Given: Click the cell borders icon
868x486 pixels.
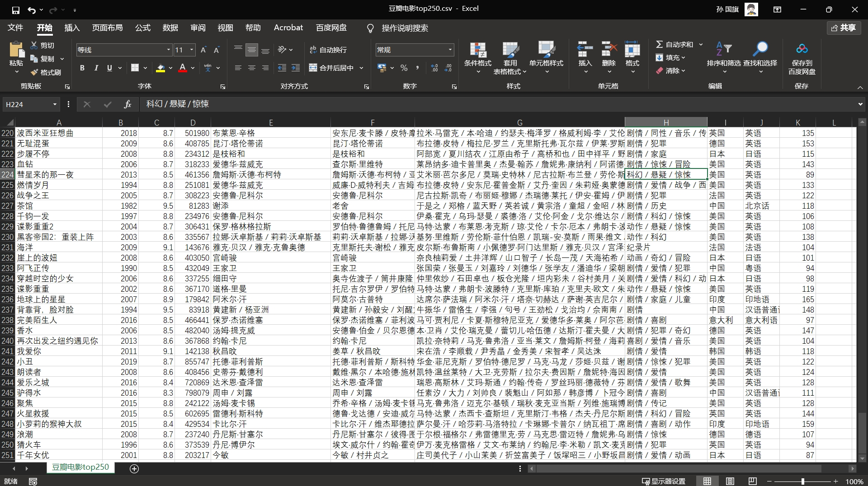Looking at the screenshot, I should (135, 68).
